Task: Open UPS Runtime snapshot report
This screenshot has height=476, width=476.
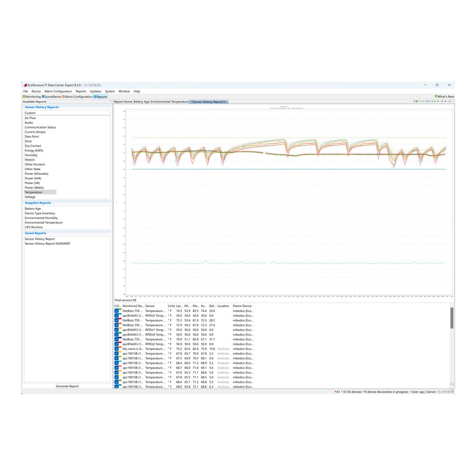Action: pyautogui.click(x=33, y=227)
